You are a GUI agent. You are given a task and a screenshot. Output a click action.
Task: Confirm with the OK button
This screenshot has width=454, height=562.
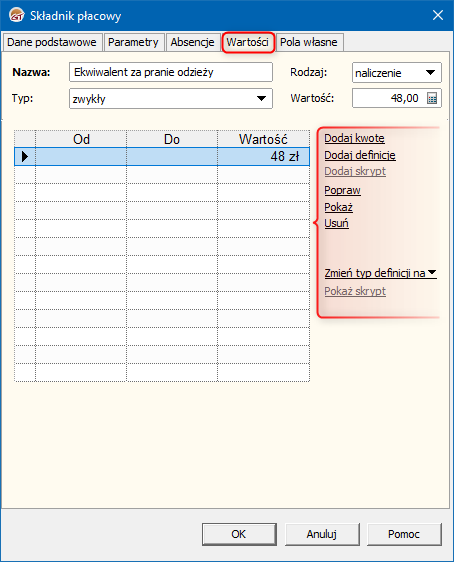pyautogui.click(x=239, y=534)
